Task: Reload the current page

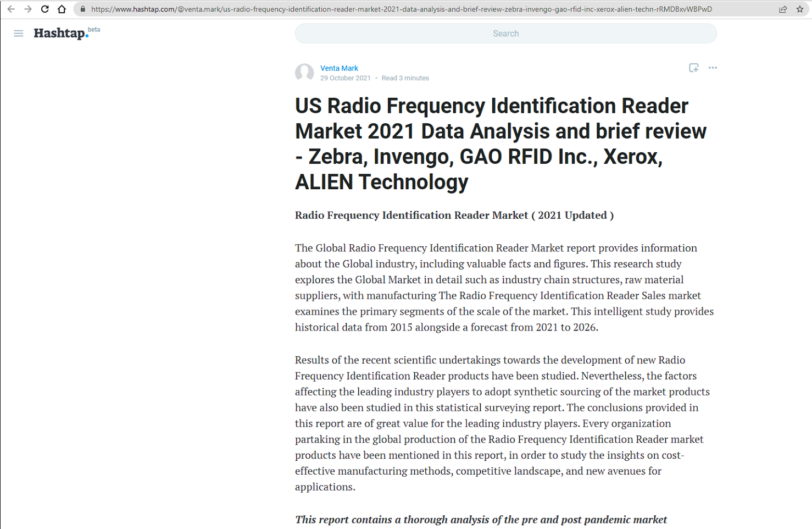Action: click(x=45, y=9)
